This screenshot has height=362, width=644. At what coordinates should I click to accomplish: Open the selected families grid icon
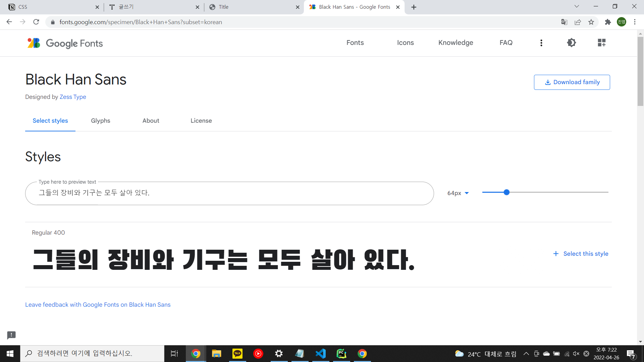[x=602, y=43]
